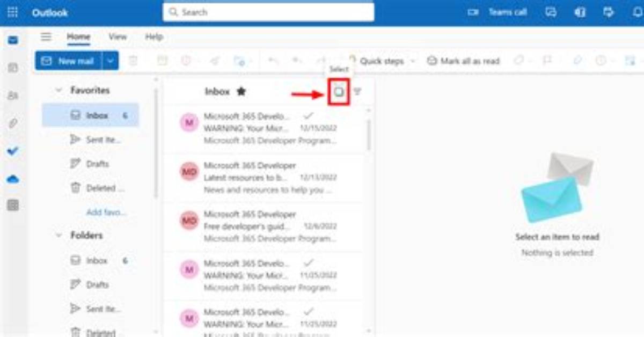Open To Do checkmark in left rail
644x337 pixels.
(x=13, y=151)
